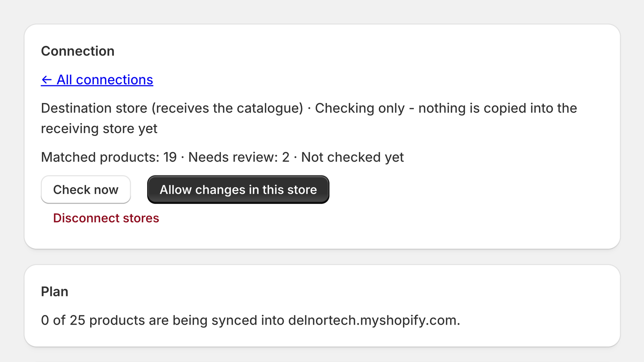The width and height of the screenshot is (644, 362).
Task: Click the word connections in the back link
Action: click(x=115, y=80)
